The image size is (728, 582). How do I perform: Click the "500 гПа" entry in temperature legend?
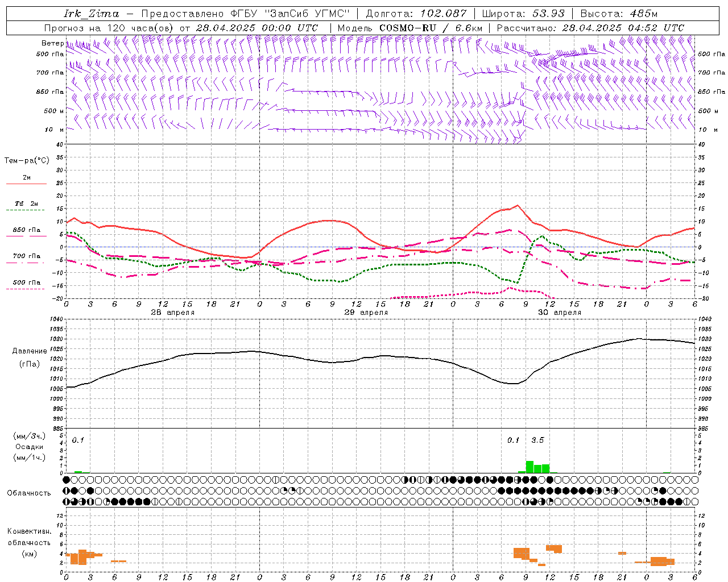(x=27, y=282)
